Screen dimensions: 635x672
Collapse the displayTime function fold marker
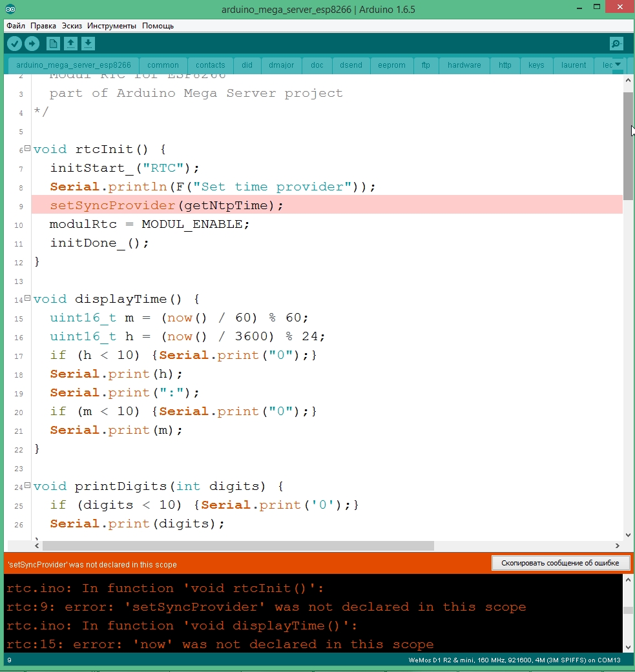click(x=27, y=298)
